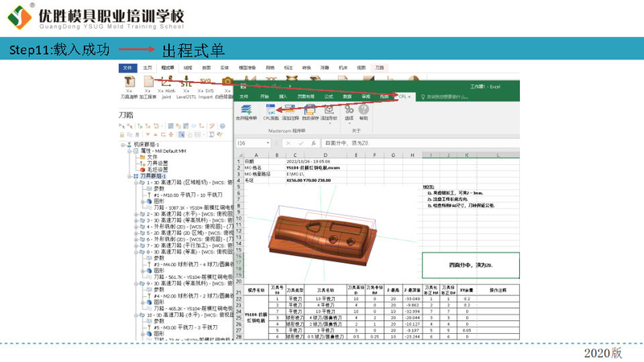Click the 毛坯 cell in row 4

[x=256, y=180]
